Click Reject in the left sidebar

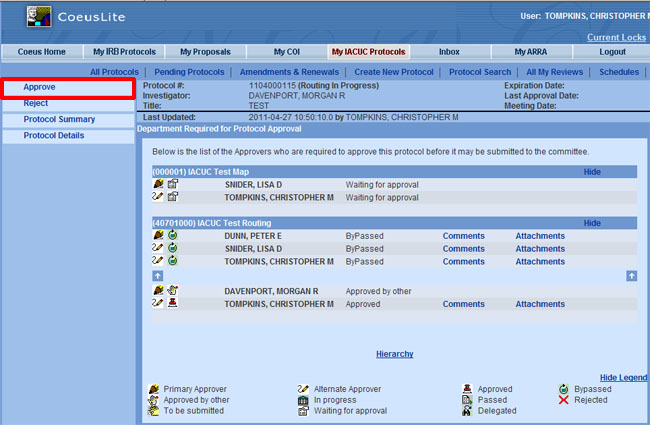point(36,103)
